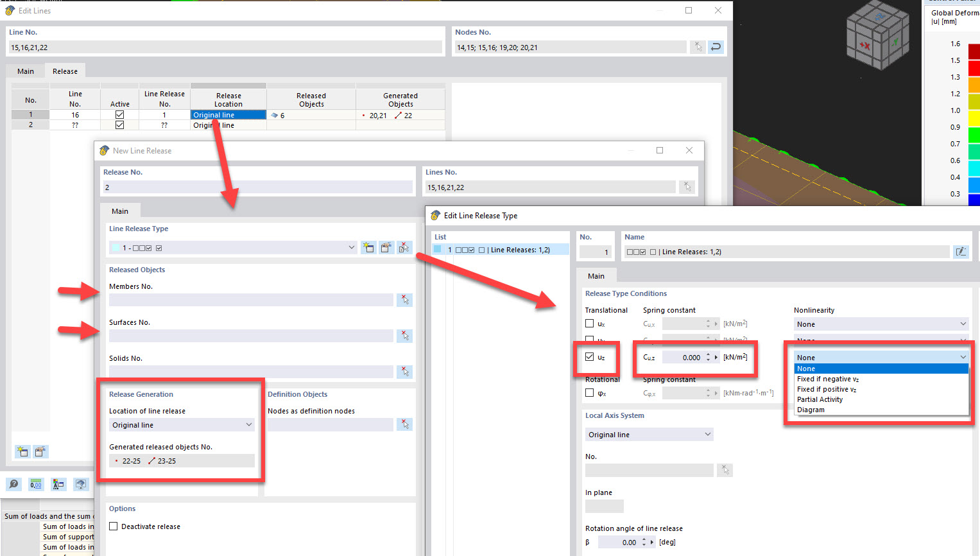The height and width of the screenshot is (556, 980).
Task: Open the Local Axis System dropdown
Action: tap(649, 434)
